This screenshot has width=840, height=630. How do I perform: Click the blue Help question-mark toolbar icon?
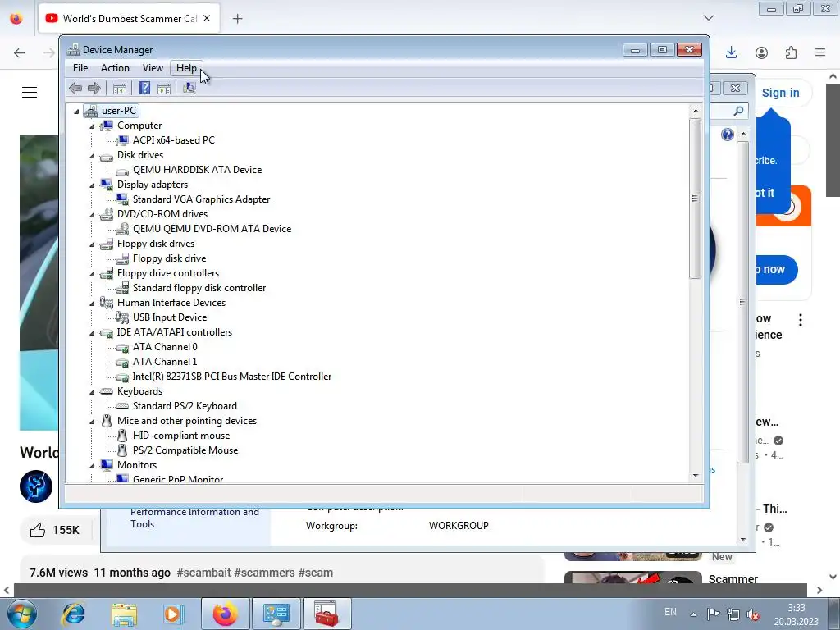[144, 89]
